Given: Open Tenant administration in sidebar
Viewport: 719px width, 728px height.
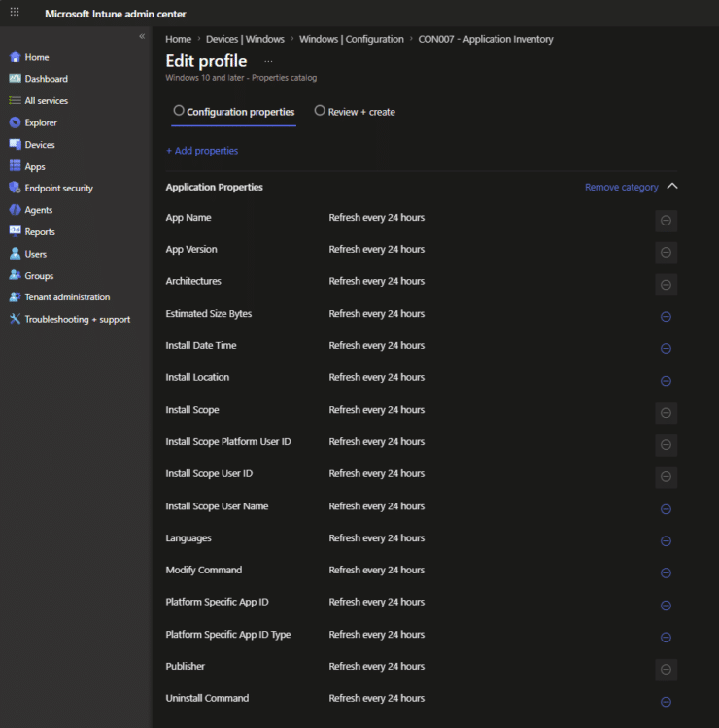Looking at the screenshot, I should (67, 297).
